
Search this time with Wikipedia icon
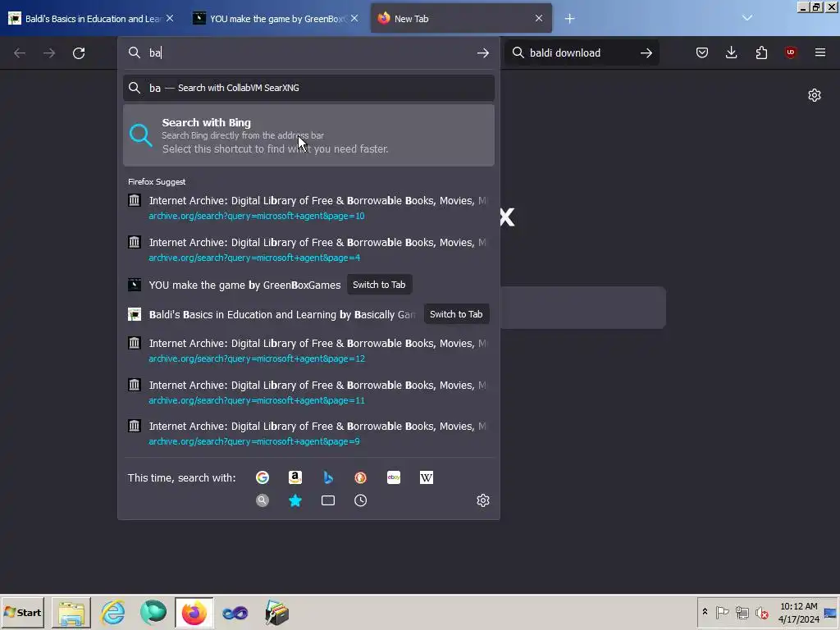(x=427, y=477)
